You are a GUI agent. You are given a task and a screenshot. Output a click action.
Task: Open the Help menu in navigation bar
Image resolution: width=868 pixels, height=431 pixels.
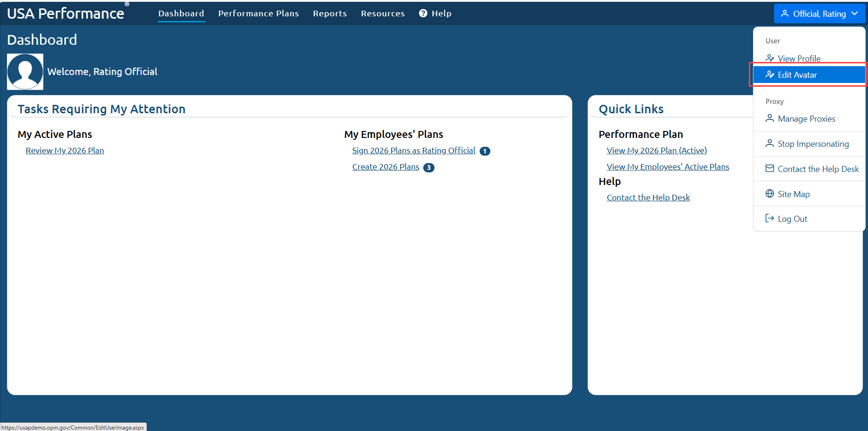pos(435,14)
